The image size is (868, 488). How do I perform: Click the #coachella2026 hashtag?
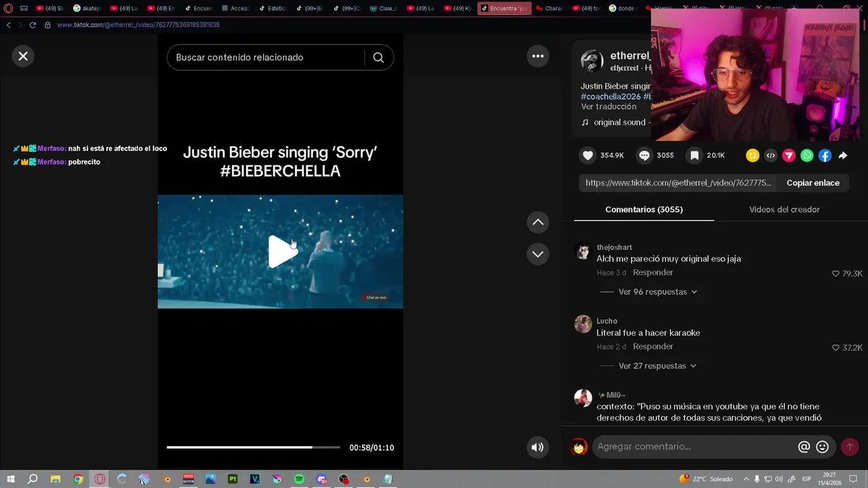click(610, 96)
